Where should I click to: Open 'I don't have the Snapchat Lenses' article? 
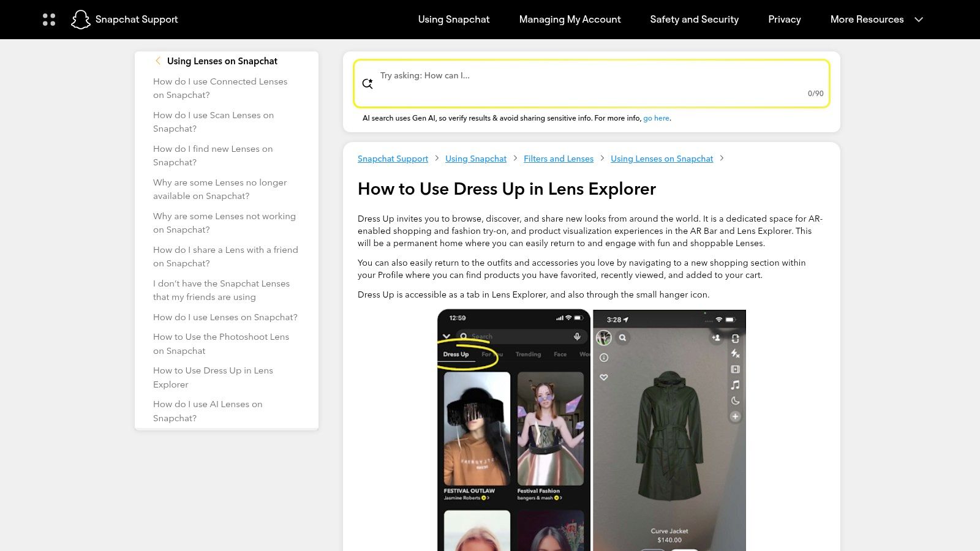coord(221,290)
